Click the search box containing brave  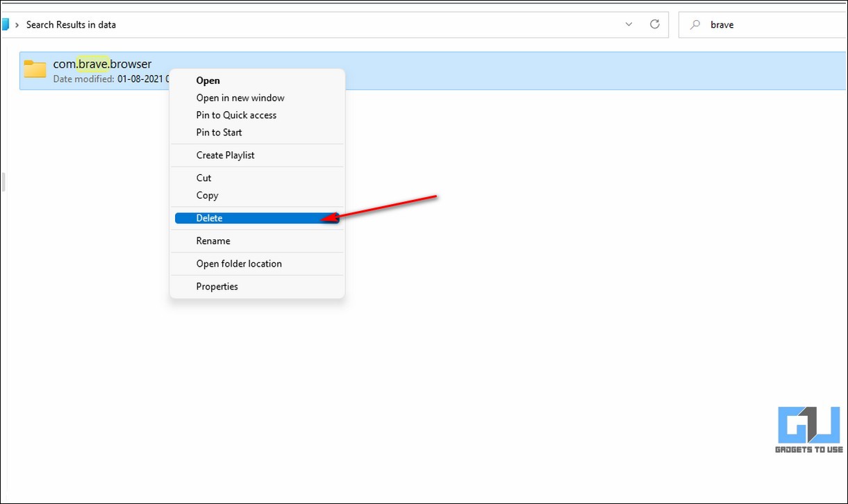[x=763, y=24]
